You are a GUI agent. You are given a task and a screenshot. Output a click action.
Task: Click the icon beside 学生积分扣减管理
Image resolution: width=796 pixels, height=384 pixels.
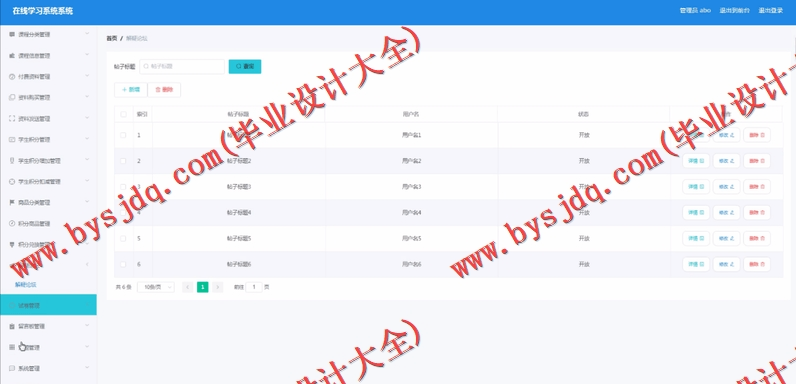click(x=12, y=181)
